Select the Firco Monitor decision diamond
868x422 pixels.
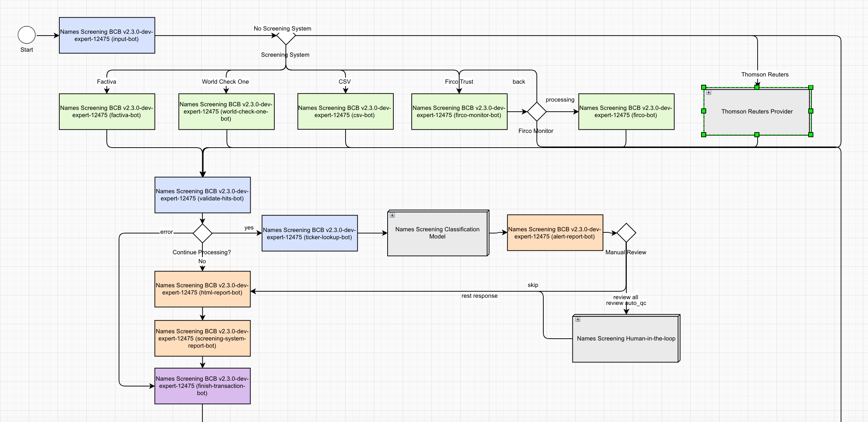pos(537,112)
